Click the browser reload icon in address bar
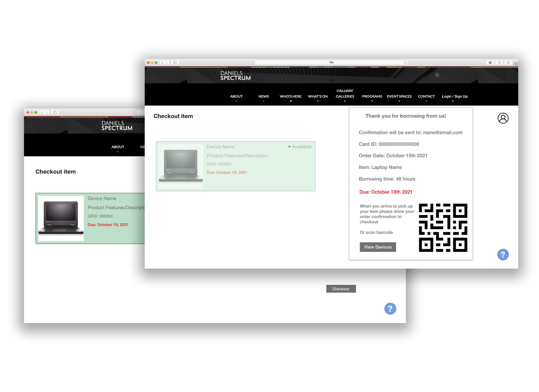Image resolution: width=539 pixels, height=392 pixels. point(405,63)
